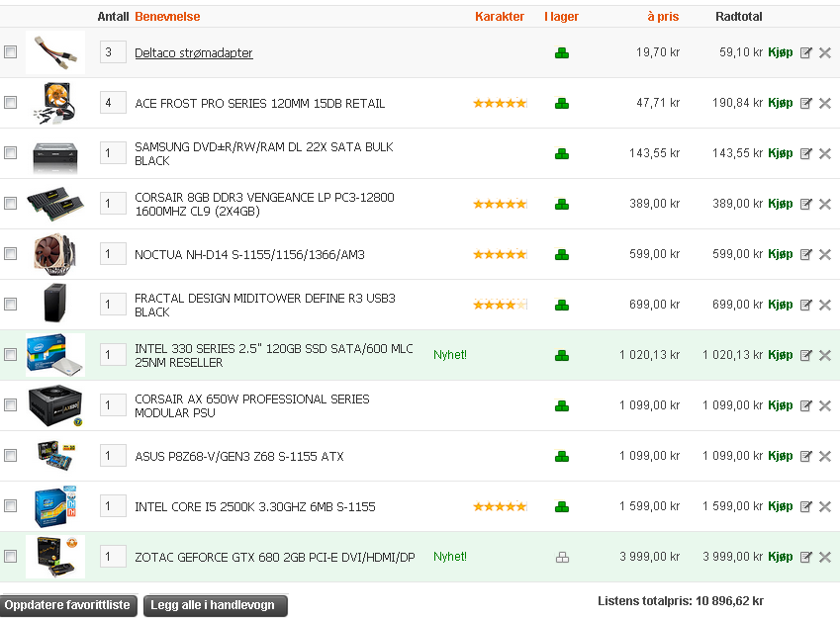Sort list by Benevnelse column
This screenshot has height=621, width=840.
(167, 17)
